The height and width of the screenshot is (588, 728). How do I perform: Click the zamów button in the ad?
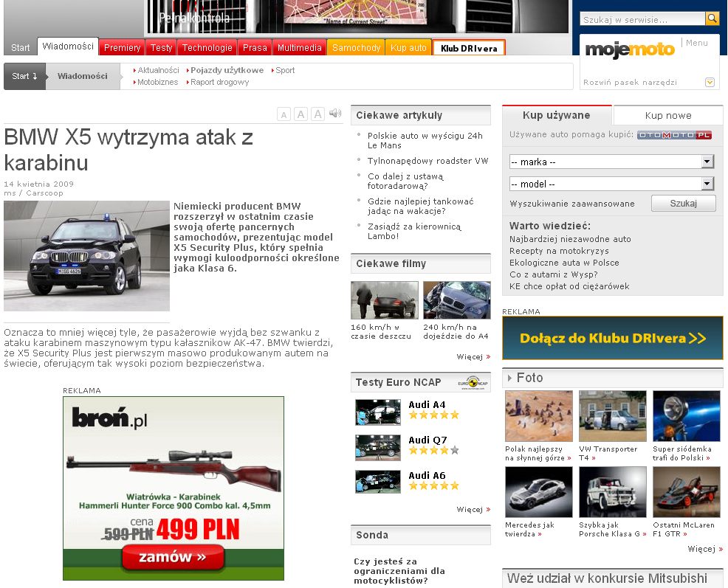coord(173,557)
